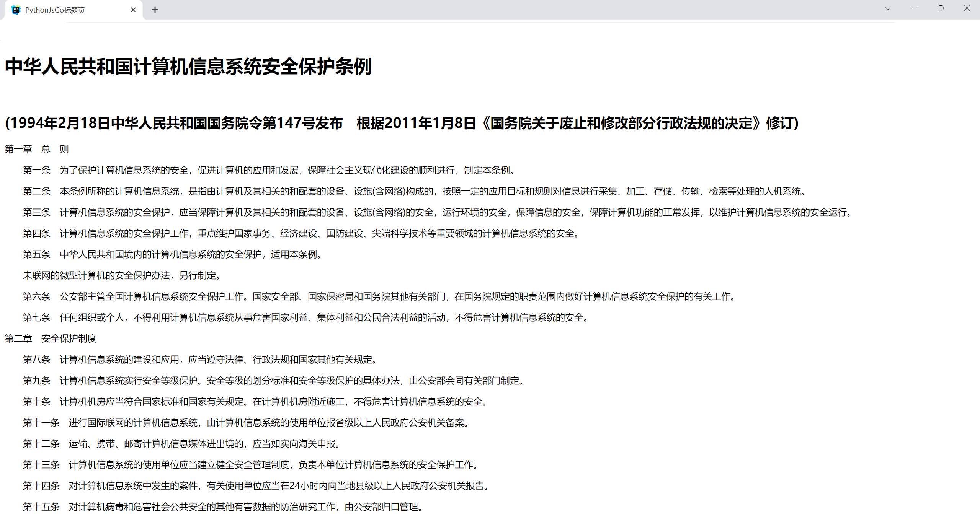Click the 第十条 paragraph about 计算机机房
Image resolution: width=980 pixels, height=521 pixels.
click(x=256, y=402)
